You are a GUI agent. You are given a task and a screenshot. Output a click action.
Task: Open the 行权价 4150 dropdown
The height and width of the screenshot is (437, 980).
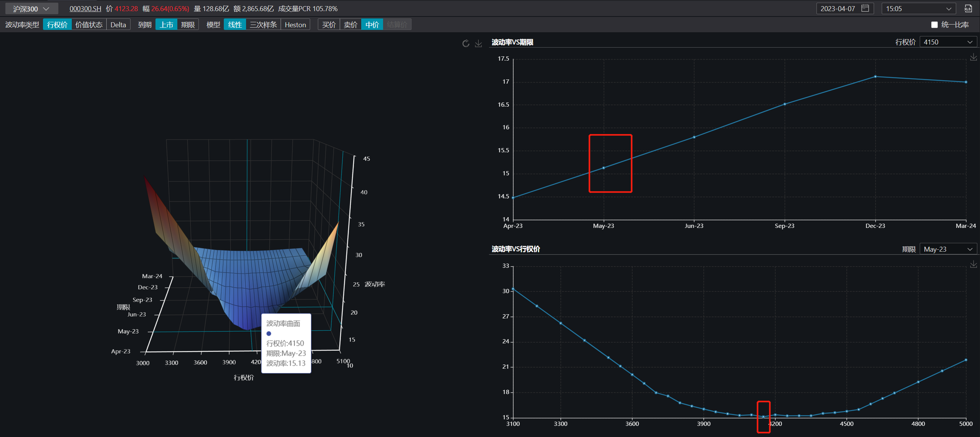coord(948,42)
